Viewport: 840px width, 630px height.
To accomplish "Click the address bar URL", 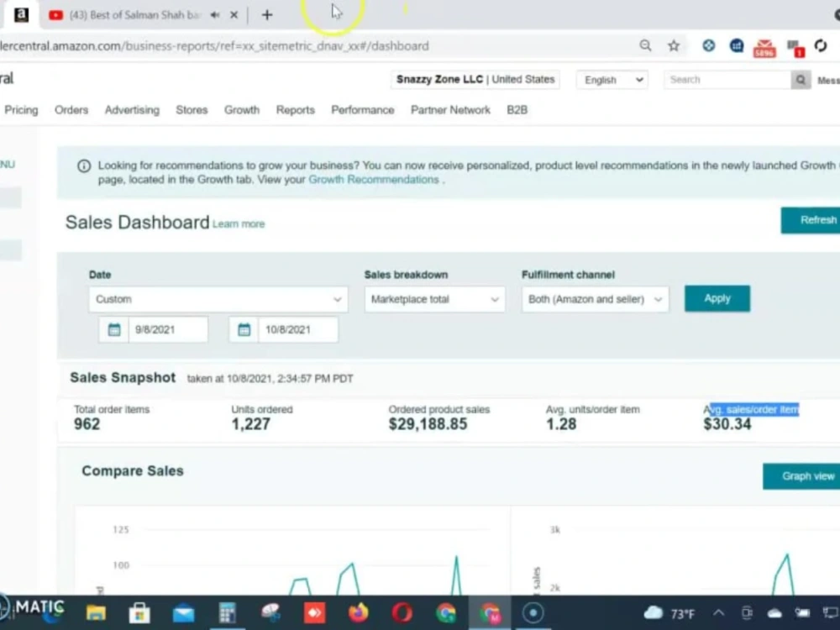I will pos(214,46).
